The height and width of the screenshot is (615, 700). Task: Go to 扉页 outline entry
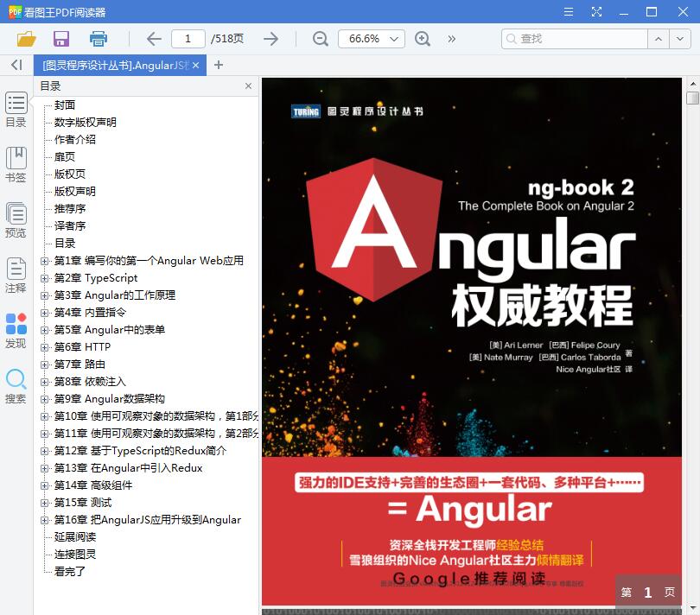pos(65,156)
